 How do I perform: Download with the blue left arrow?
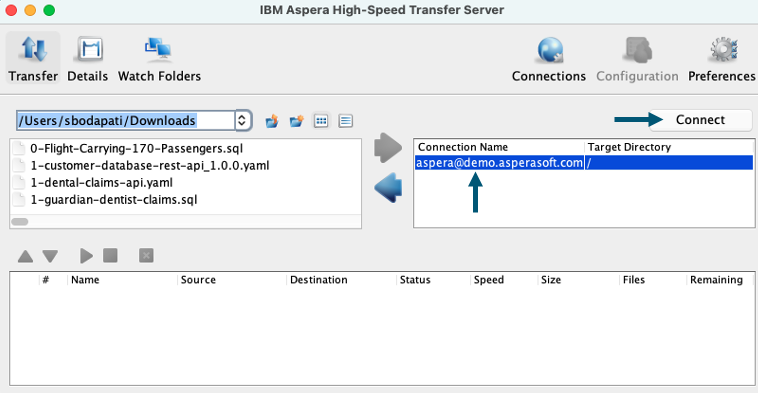pos(388,188)
